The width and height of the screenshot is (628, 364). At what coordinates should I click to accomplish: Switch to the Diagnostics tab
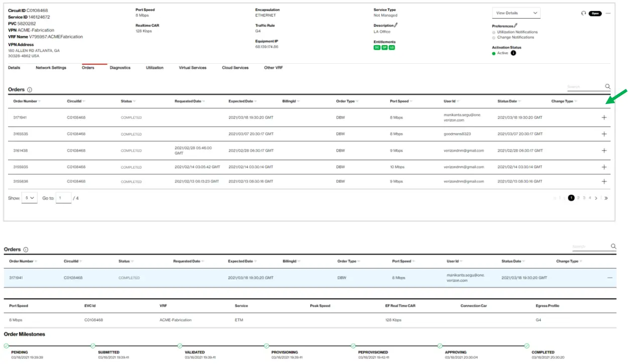(120, 67)
